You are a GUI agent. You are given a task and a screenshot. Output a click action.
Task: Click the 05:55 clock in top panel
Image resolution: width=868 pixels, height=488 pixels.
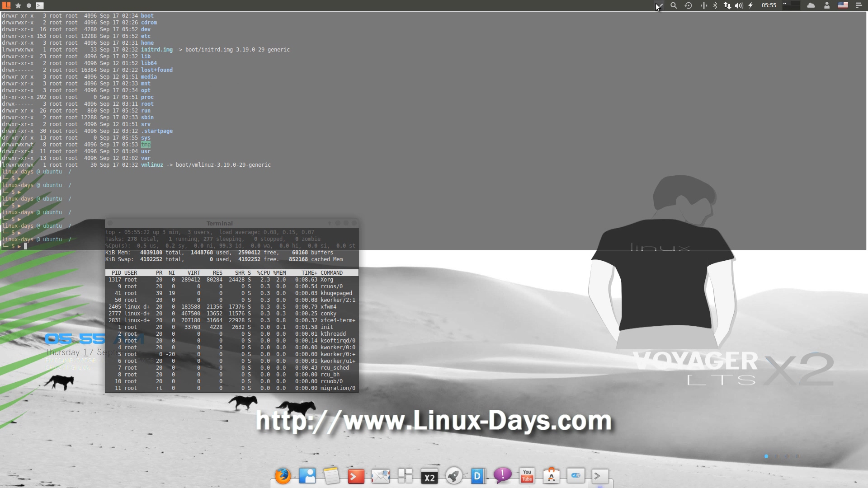(x=769, y=5)
